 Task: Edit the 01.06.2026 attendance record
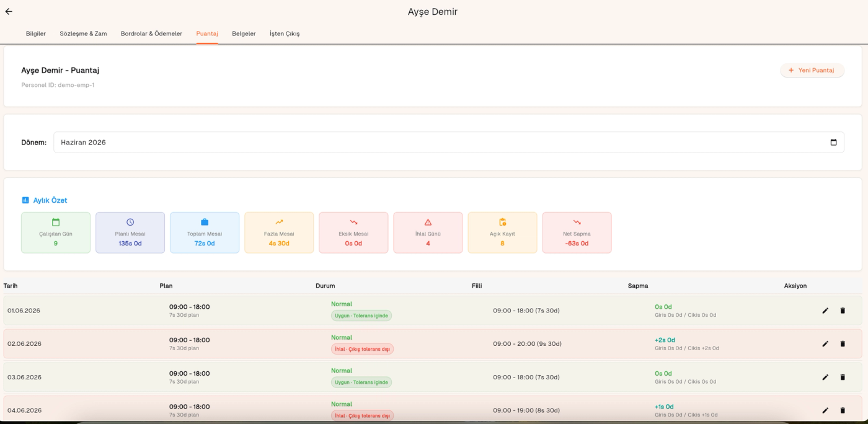pyautogui.click(x=825, y=311)
